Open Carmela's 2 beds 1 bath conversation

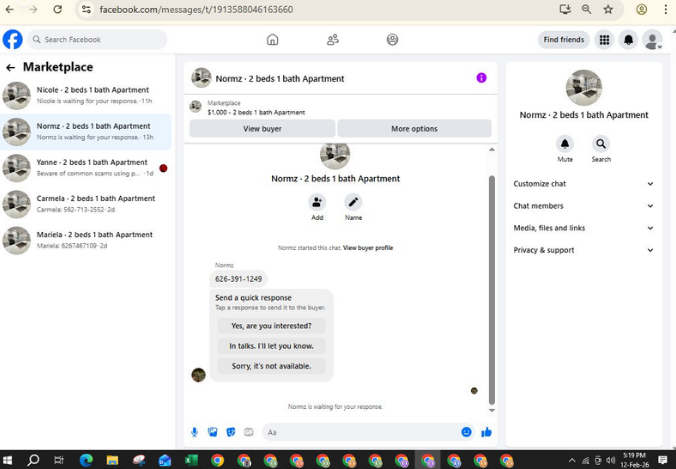click(86, 204)
